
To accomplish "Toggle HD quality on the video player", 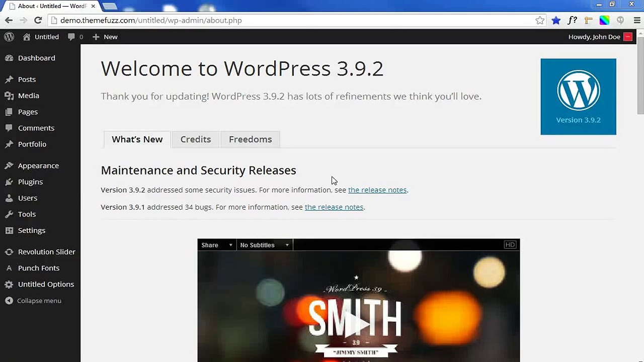I will tap(510, 245).
